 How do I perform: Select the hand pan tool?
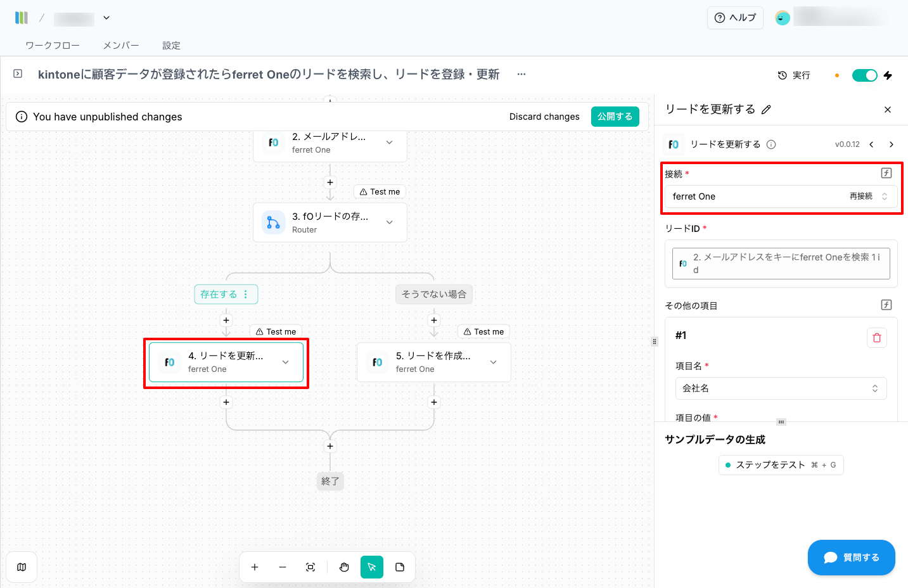click(x=344, y=567)
